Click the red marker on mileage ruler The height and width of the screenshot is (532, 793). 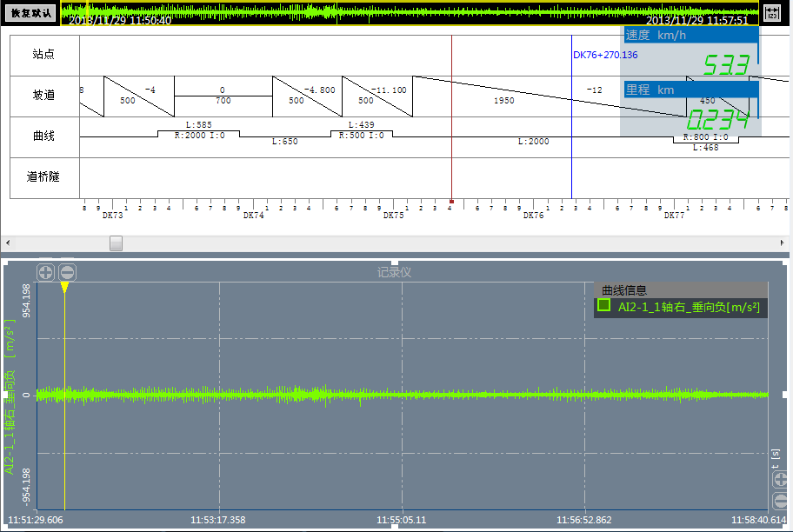[451, 201]
